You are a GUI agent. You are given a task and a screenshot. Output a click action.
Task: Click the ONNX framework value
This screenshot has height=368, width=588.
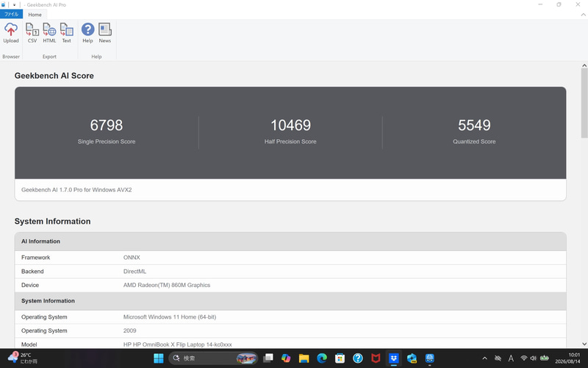click(x=132, y=257)
